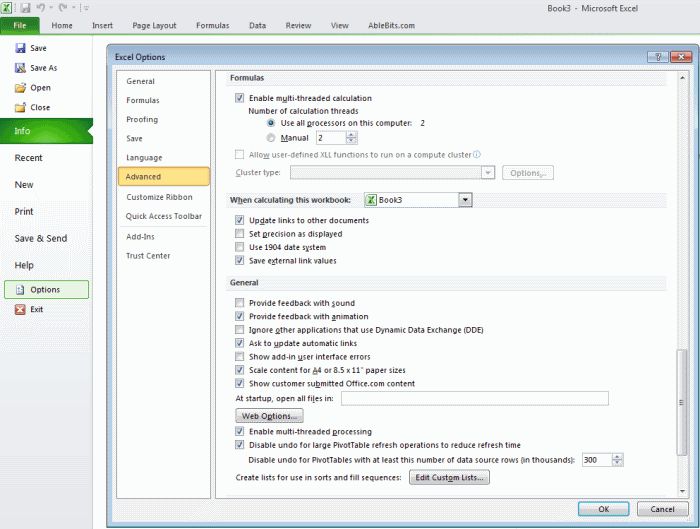Viewport: 700px width, 529px height.
Task: Switch to the Data ribbon tab
Action: pos(257,25)
